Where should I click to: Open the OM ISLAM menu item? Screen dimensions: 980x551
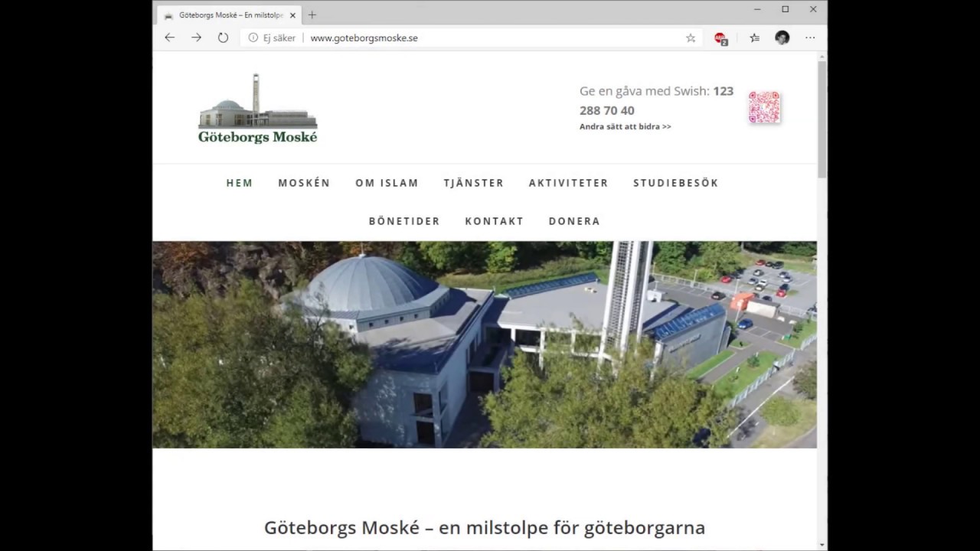click(x=387, y=183)
